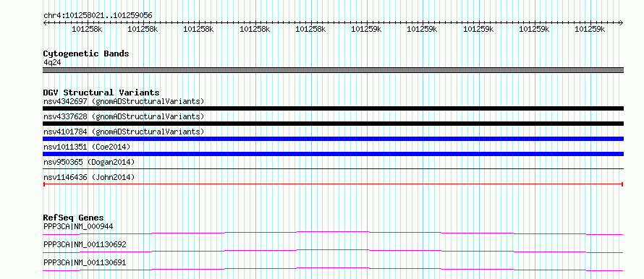
Task: Click the magenta intron line of NM_001130691
Action: click(x=333, y=269)
